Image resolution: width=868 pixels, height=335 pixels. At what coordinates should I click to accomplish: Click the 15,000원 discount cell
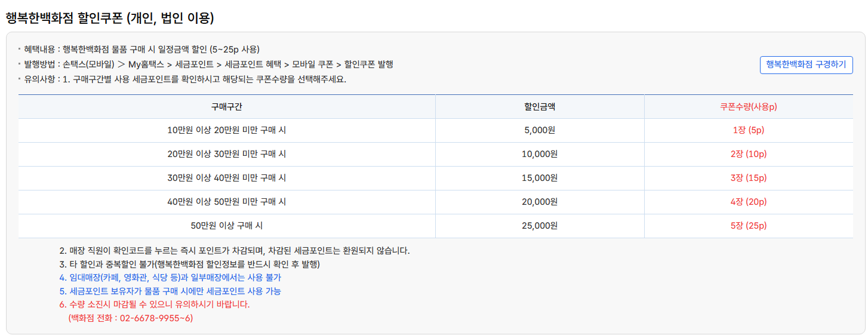click(x=539, y=178)
